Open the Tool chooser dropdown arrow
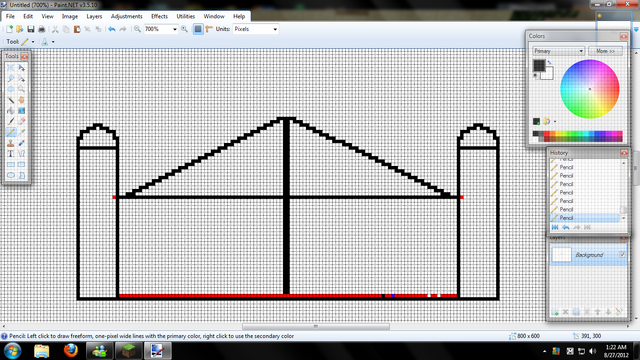Image resolution: width=640 pixels, height=360 pixels. [x=33, y=42]
